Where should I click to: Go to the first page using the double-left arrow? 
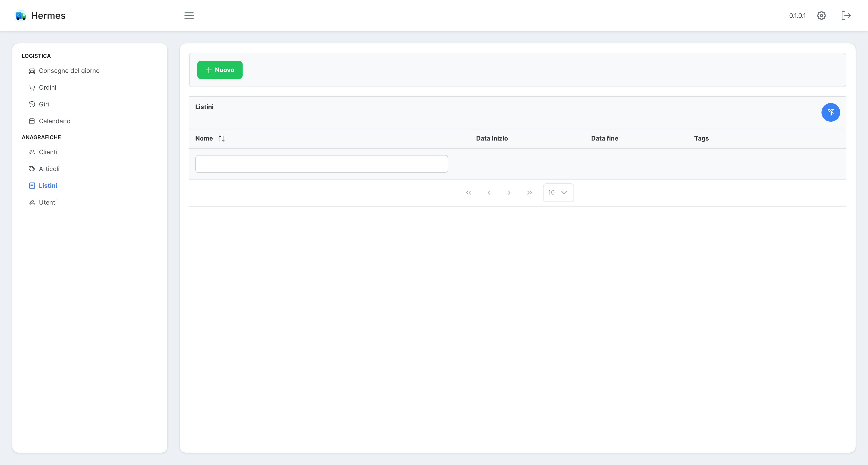[468, 192]
